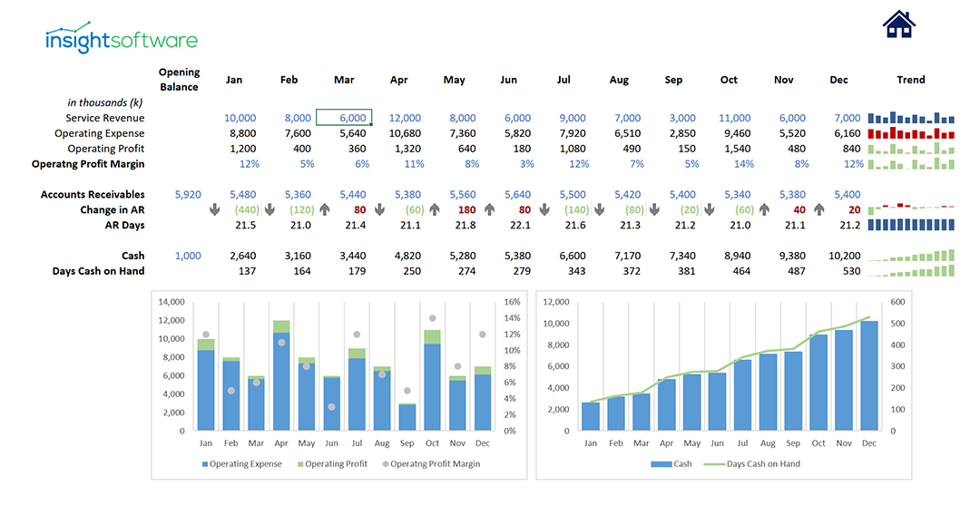Select May Change in AR value 180
980x505 pixels.
(466, 209)
